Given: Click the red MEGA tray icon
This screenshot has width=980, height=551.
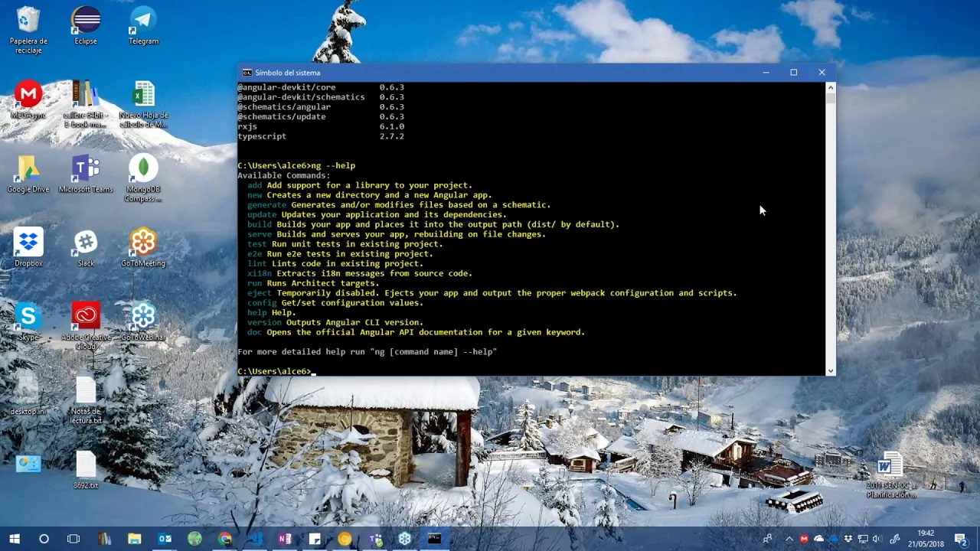Looking at the screenshot, I should point(804,539).
